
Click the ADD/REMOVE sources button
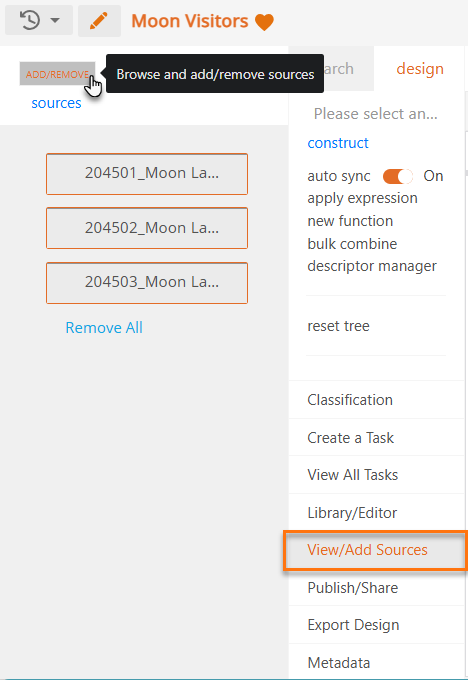pyautogui.click(x=57, y=74)
